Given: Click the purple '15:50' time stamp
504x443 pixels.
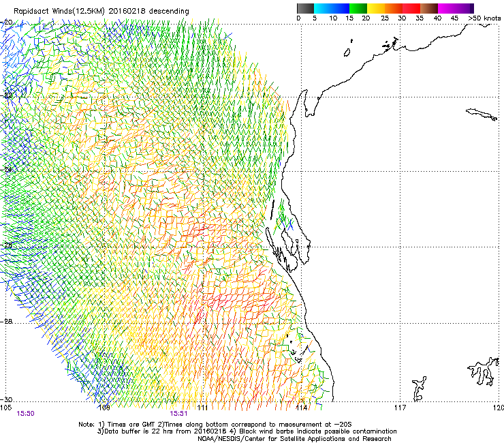Looking at the screenshot, I should tap(26, 414).
